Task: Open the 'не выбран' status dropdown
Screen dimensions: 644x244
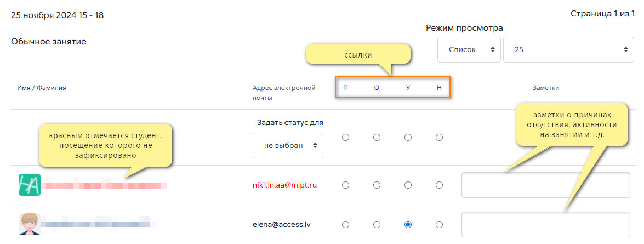Action: 288,145
